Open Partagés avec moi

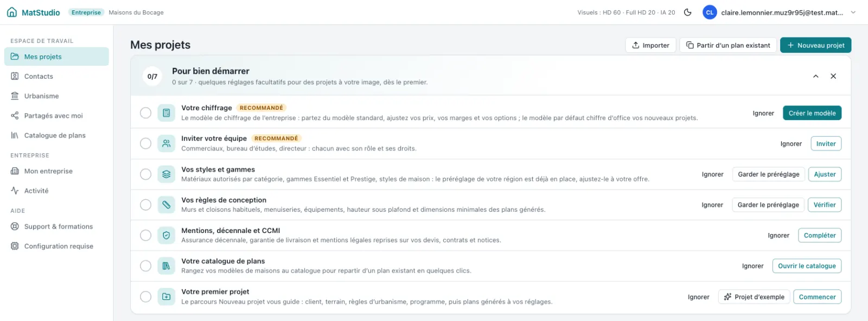click(56, 116)
